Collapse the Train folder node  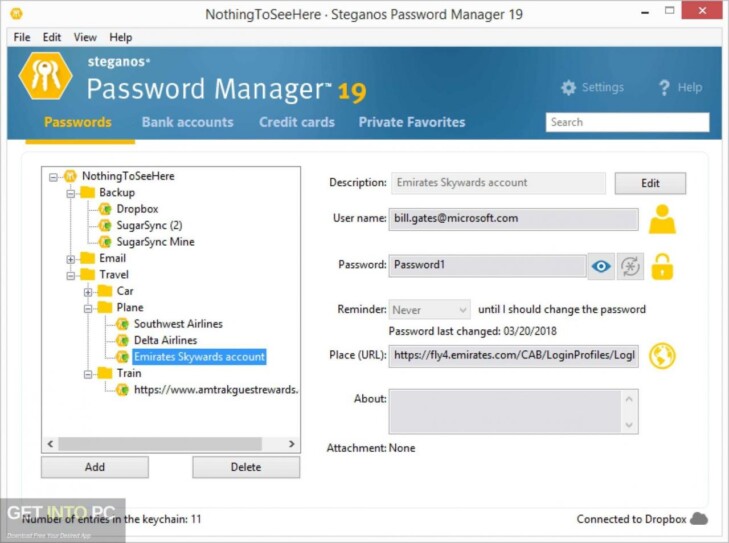pyautogui.click(x=88, y=374)
